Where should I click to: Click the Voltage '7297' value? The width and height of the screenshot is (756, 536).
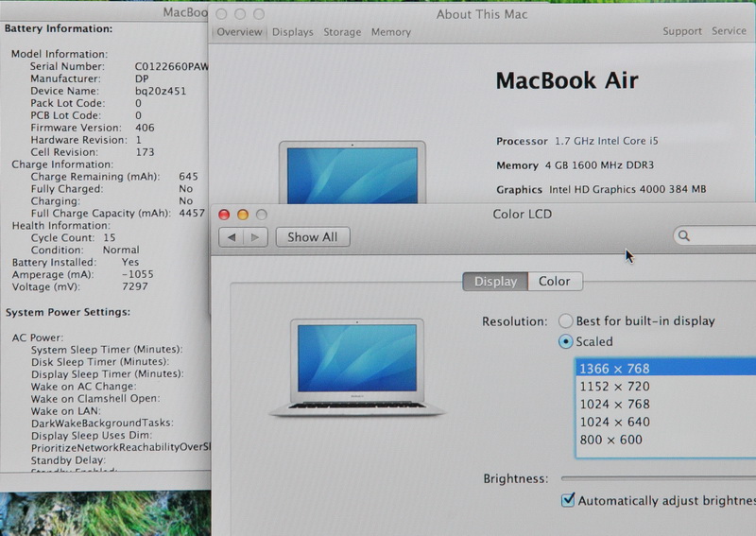[134, 286]
